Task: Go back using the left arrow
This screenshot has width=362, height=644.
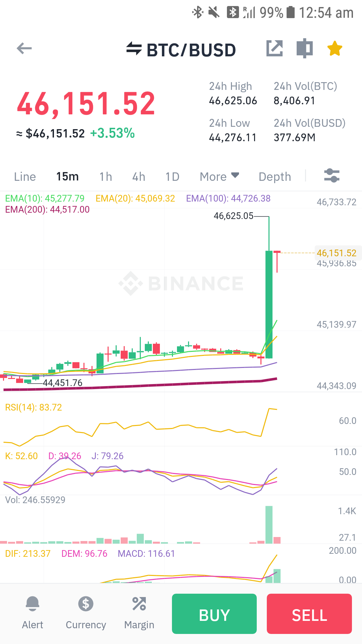Action: (x=24, y=49)
